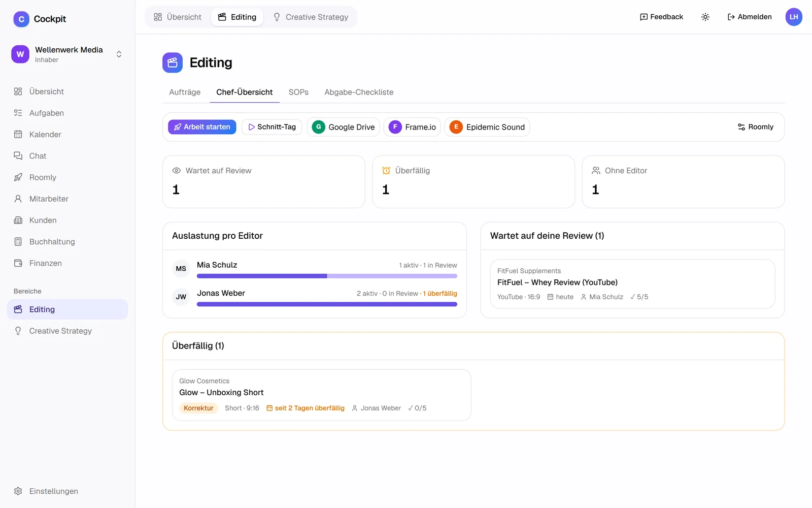Screen dimensions: 812x508
Task: Click the Wartet auf Review stat card
Action: (264, 182)
